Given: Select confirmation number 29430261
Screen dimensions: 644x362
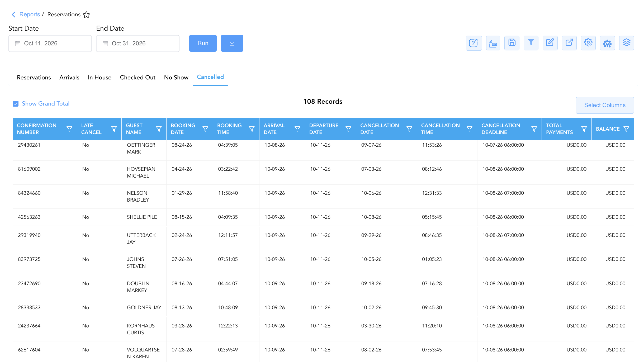Looking at the screenshot, I should tap(29, 145).
